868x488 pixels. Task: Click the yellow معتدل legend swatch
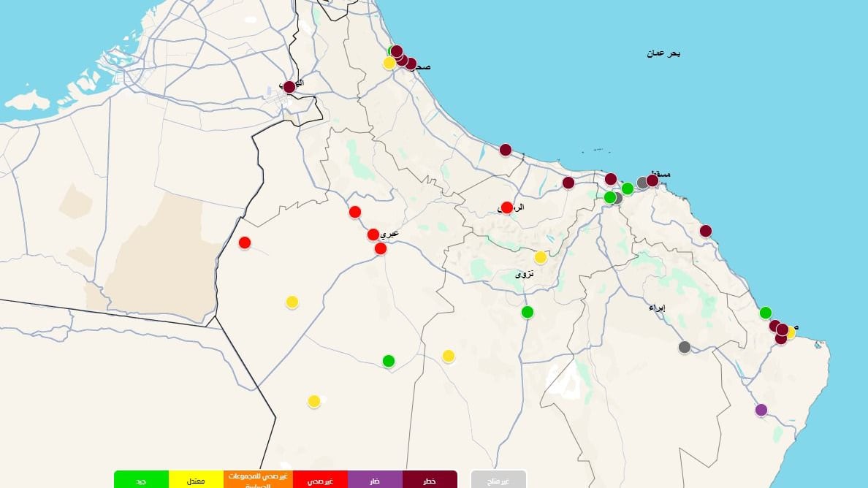coord(196,480)
